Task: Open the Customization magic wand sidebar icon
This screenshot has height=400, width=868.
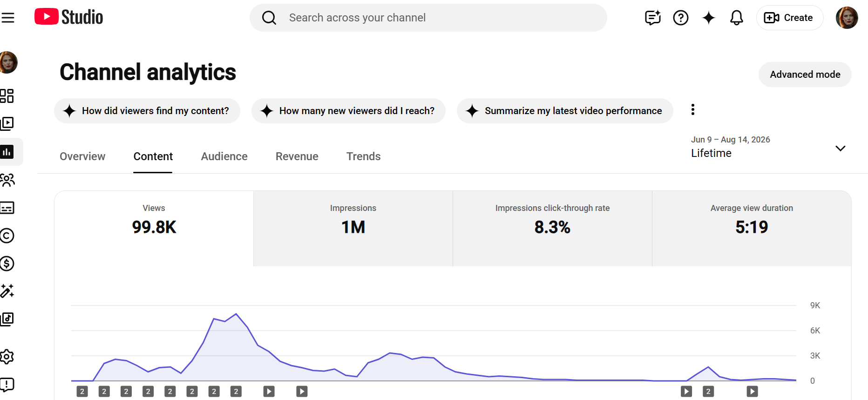Action: (x=7, y=291)
